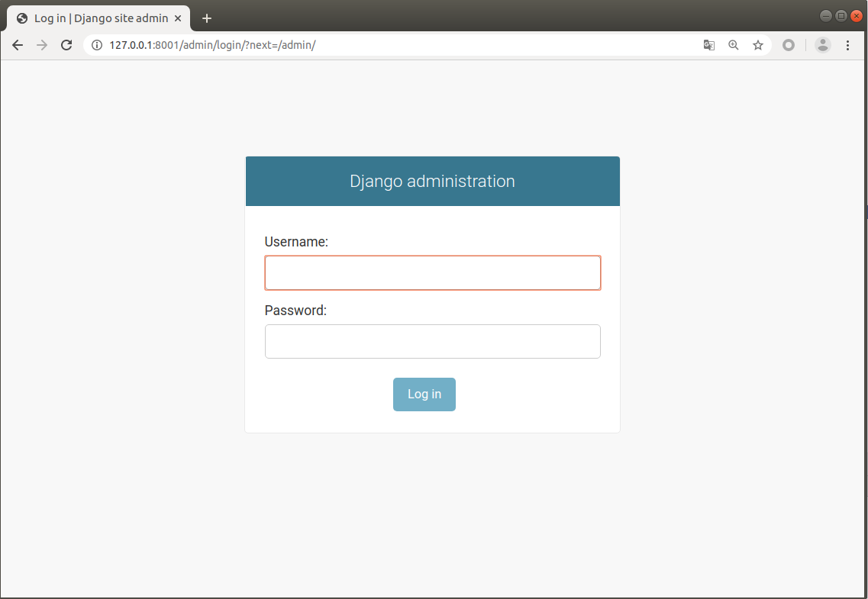Close the Django site admin tab

(178, 18)
